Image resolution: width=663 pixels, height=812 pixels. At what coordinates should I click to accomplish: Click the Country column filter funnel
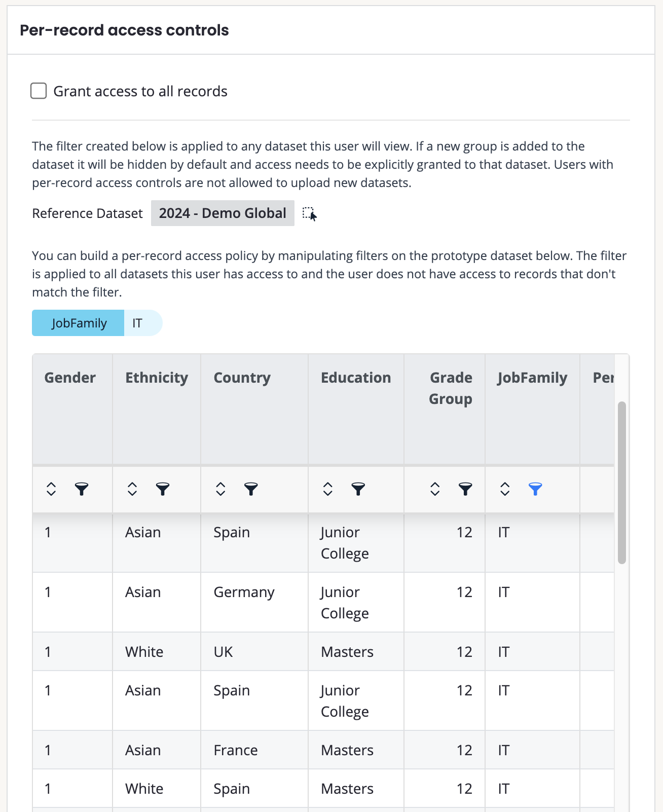tap(251, 489)
